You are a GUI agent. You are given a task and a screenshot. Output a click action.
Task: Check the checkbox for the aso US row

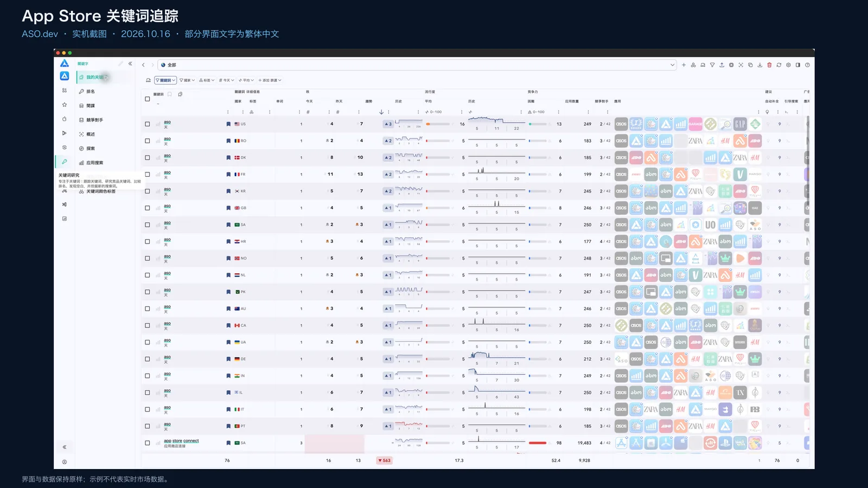(147, 124)
